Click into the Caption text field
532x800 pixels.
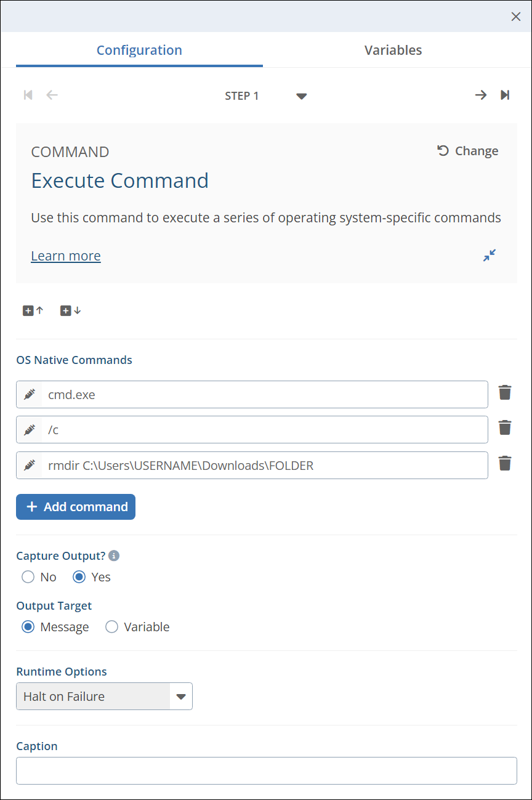pyautogui.click(x=266, y=770)
